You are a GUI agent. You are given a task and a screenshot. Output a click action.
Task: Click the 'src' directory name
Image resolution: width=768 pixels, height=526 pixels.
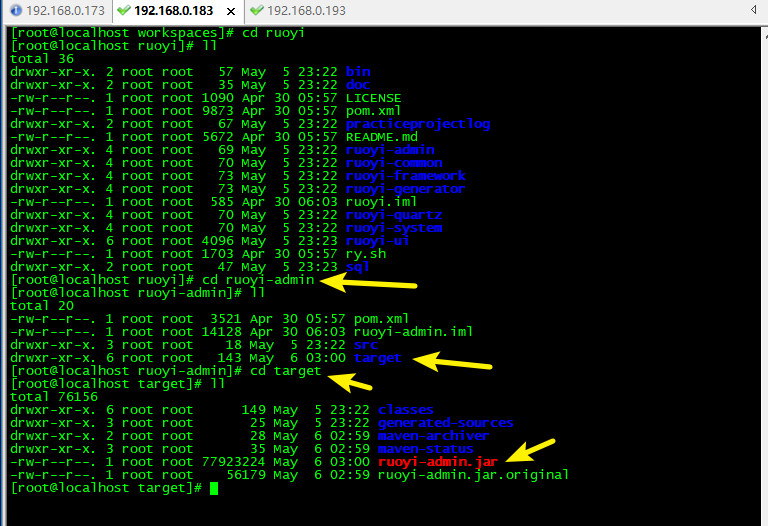[366, 345]
